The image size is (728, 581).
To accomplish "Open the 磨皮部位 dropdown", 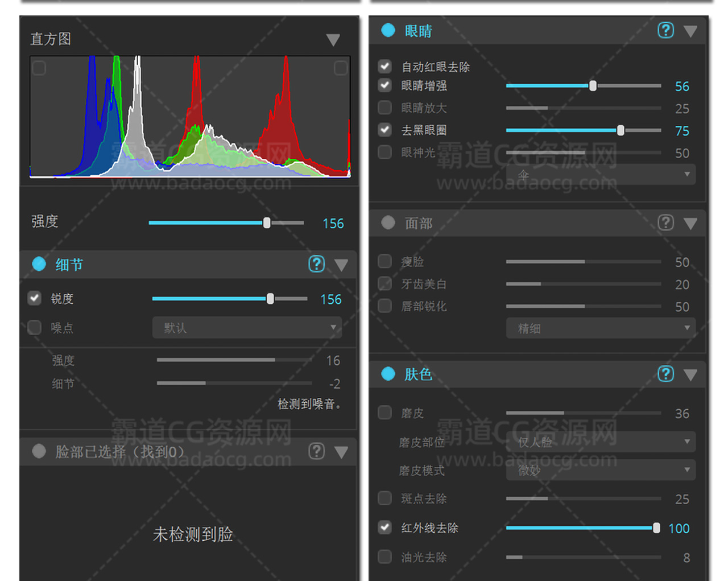I will (x=601, y=442).
